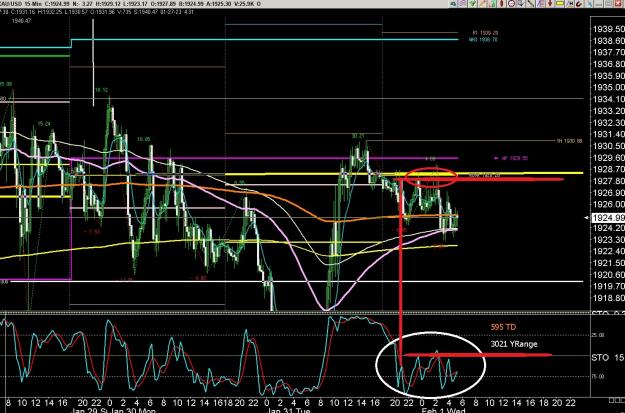Select the yellow horizontal pivot line near 1928.40
The height and width of the screenshot is (413, 625).
pyautogui.click(x=403, y=173)
